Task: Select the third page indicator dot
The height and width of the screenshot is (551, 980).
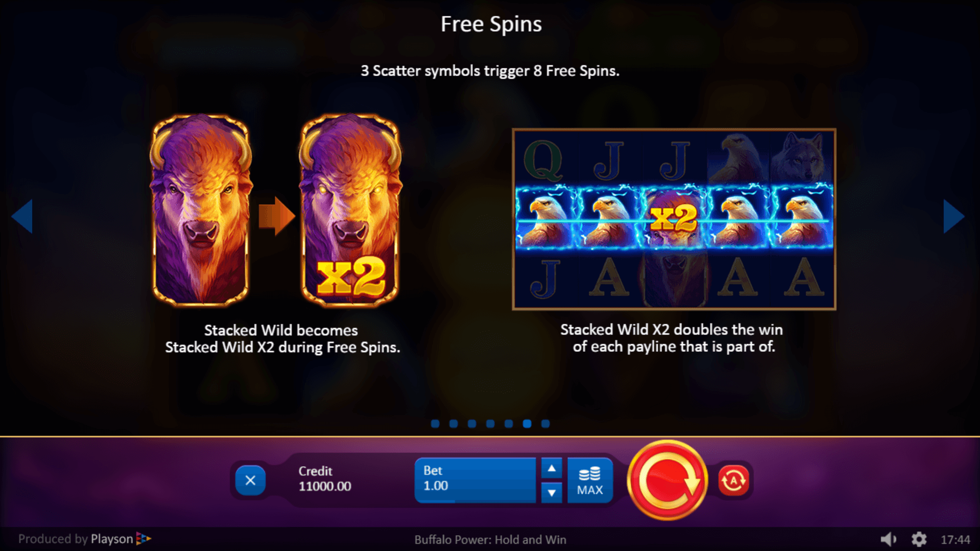Action: click(x=472, y=424)
